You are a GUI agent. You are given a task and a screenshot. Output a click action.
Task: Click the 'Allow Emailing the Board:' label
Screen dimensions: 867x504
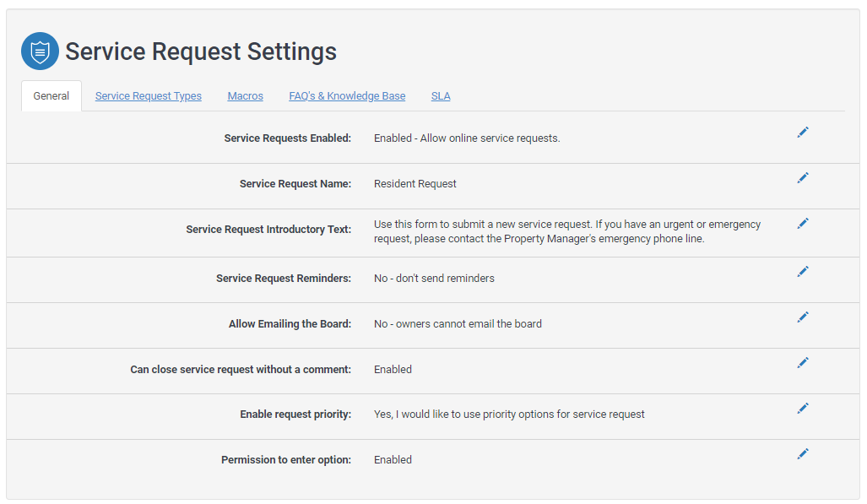[x=290, y=324]
